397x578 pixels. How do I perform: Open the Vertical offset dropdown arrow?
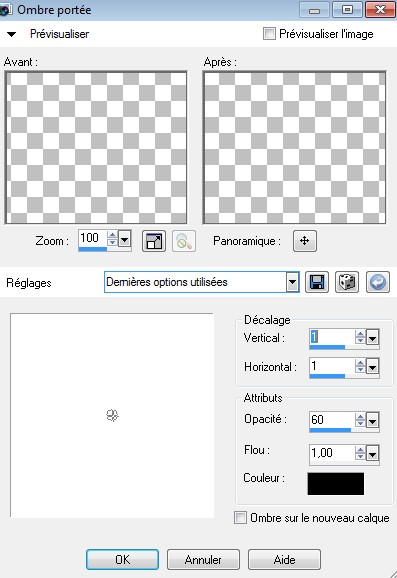pos(372,337)
